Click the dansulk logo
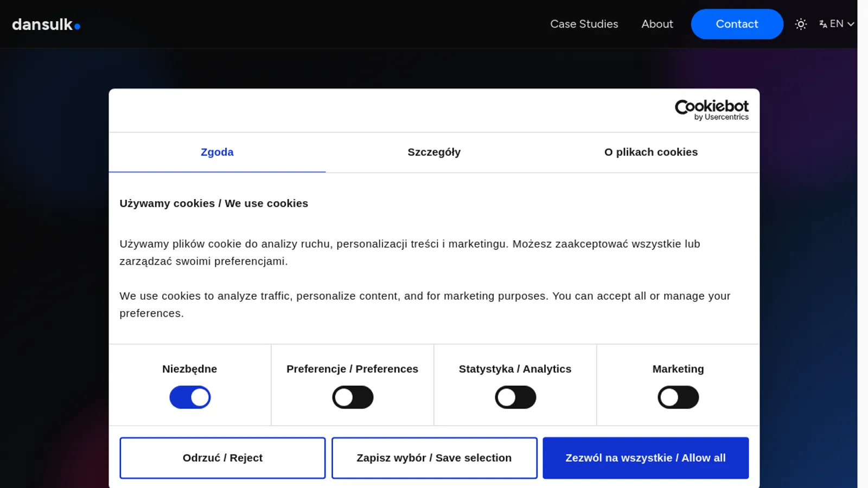The width and height of the screenshot is (868, 488). (x=46, y=24)
